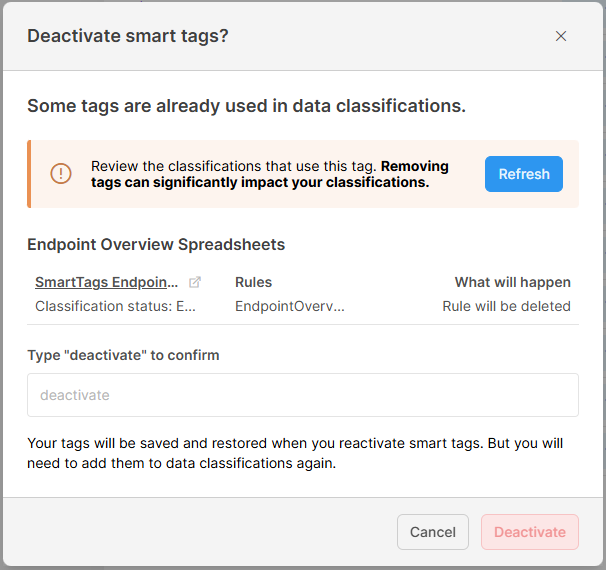
Task: Click the "Classification status" line
Action: tap(115, 306)
